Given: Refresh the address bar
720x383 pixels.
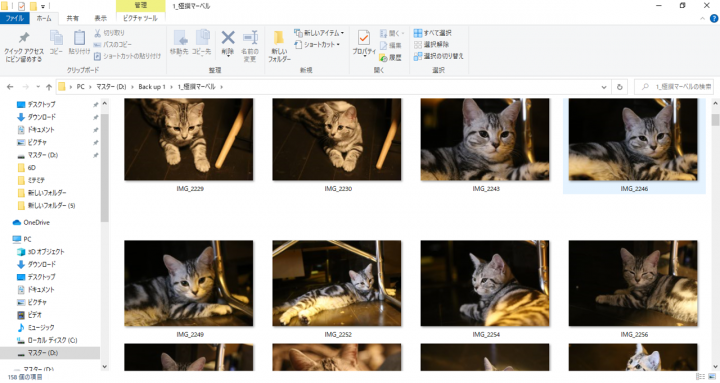Looking at the screenshot, I should coord(619,87).
